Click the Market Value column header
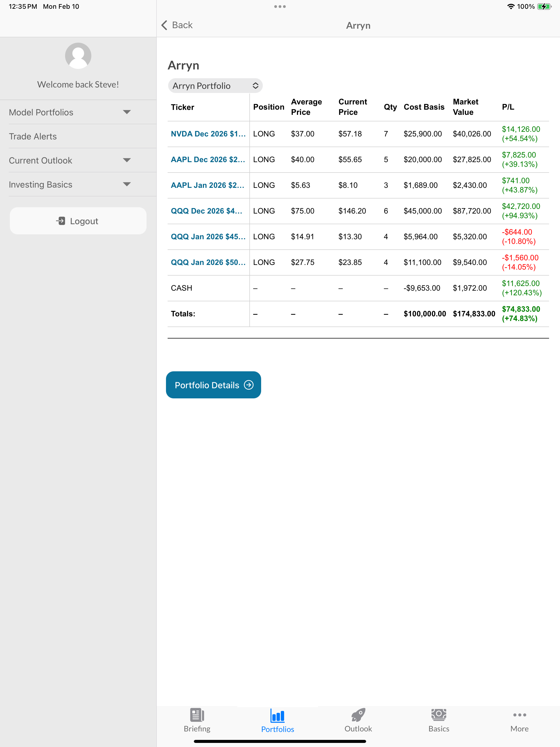 point(465,107)
